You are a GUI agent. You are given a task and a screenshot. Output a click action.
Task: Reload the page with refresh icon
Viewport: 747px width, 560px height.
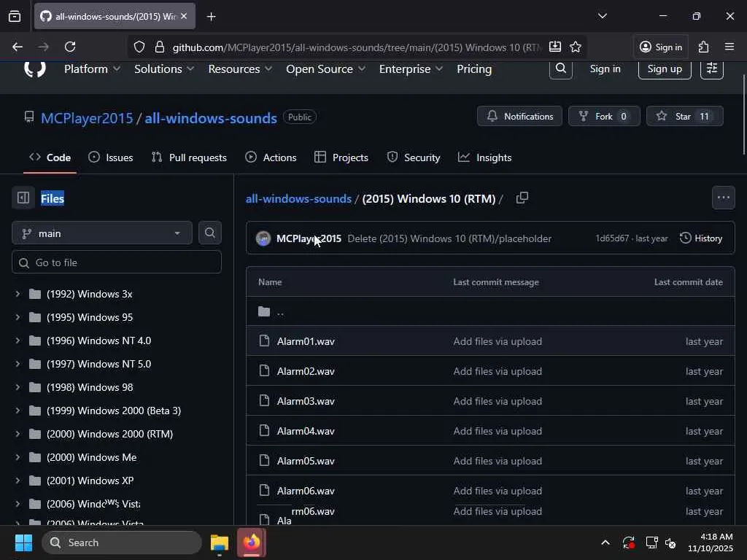click(70, 47)
